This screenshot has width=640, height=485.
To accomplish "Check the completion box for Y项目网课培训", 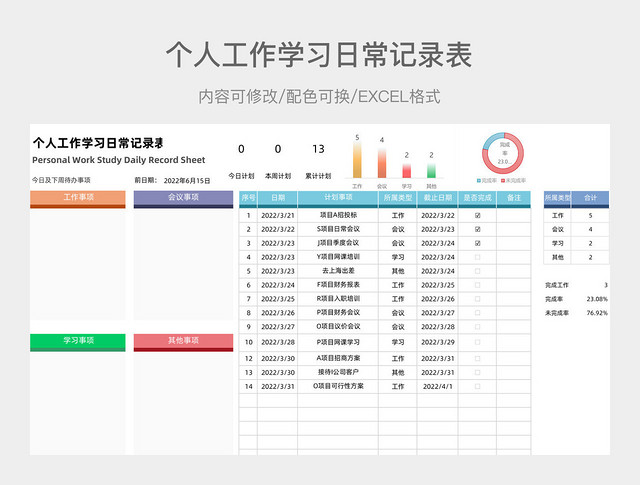I will click(478, 257).
